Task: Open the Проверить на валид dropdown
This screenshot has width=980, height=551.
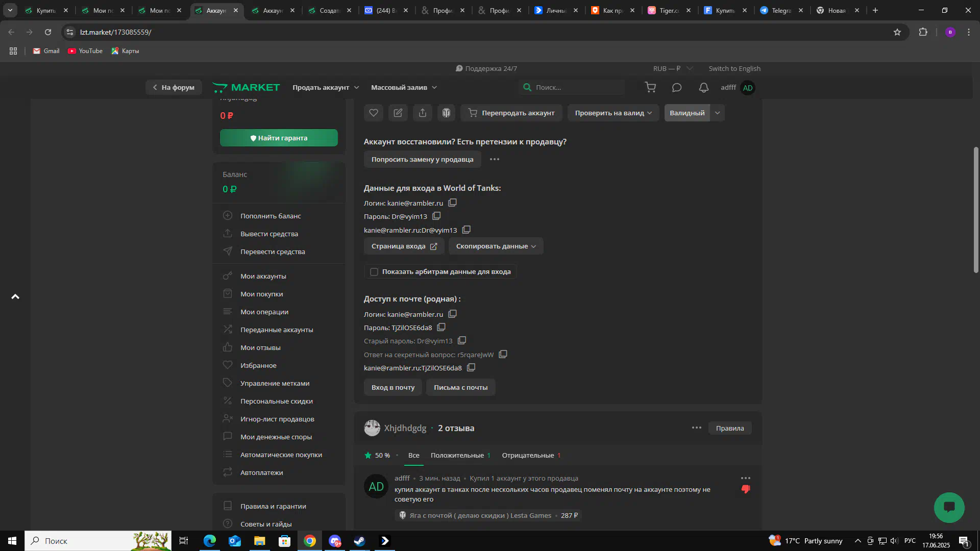Action: pos(613,113)
